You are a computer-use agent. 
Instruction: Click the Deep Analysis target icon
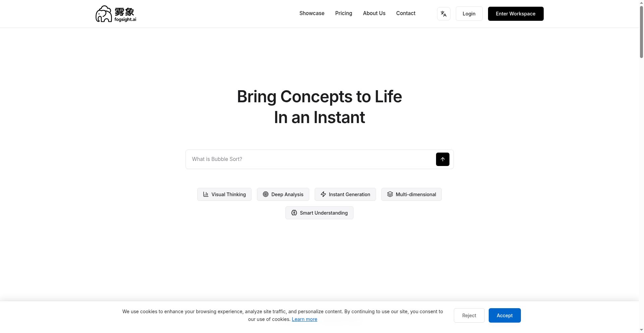[266, 195]
